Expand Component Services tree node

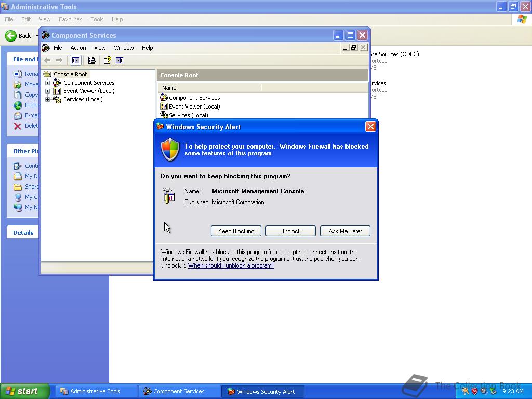(x=47, y=83)
